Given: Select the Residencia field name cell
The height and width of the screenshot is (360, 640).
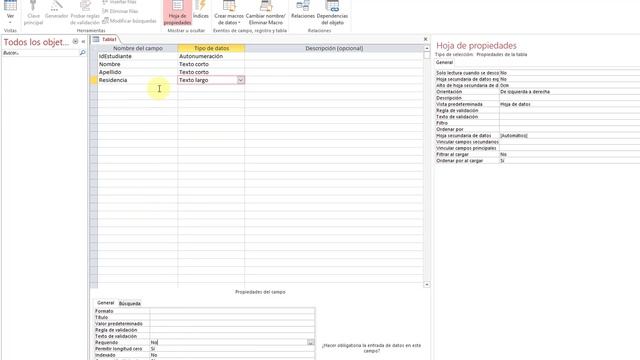Looking at the screenshot, I should 138,80.
